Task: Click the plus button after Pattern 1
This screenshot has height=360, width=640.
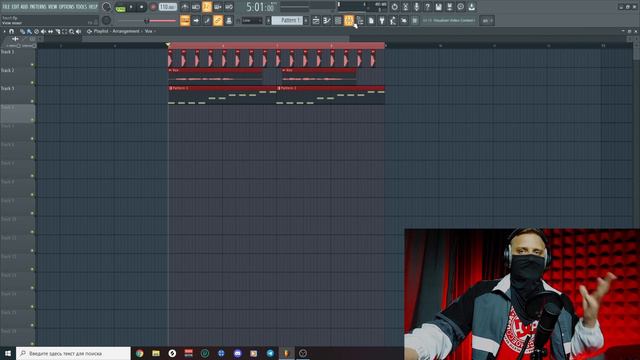Action: click(x=306, y=20)
